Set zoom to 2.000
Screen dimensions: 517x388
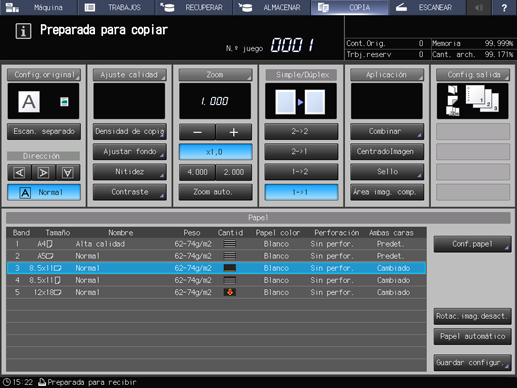point(234,172)
